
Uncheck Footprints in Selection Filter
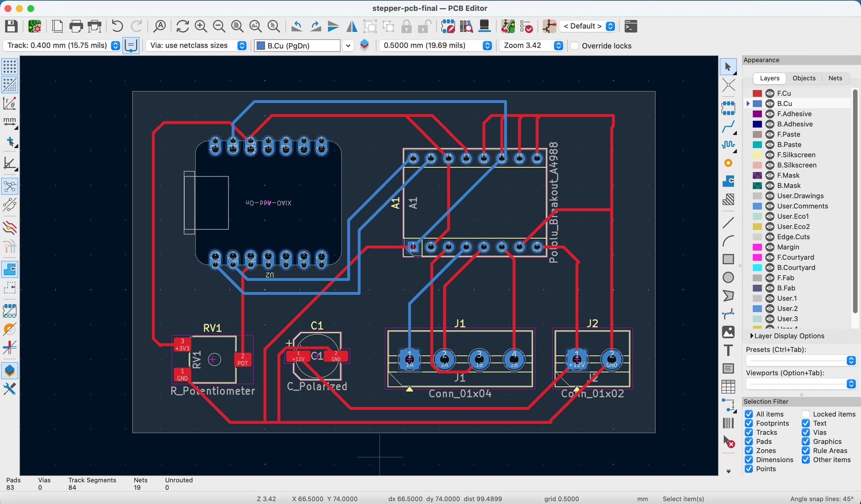pyautogui.click(x=749, y=423)
